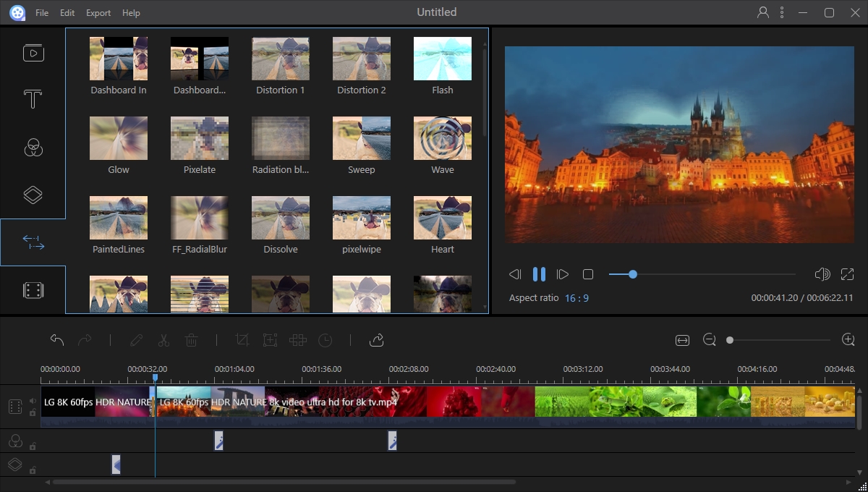Open the Elements filmstrip panel in sidebar

pyautogui.click(x=33, y=290)
